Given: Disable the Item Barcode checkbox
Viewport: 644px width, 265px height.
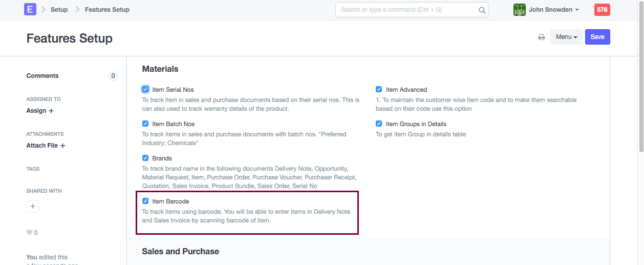Looking at the screenshot, I should (145, 201).
